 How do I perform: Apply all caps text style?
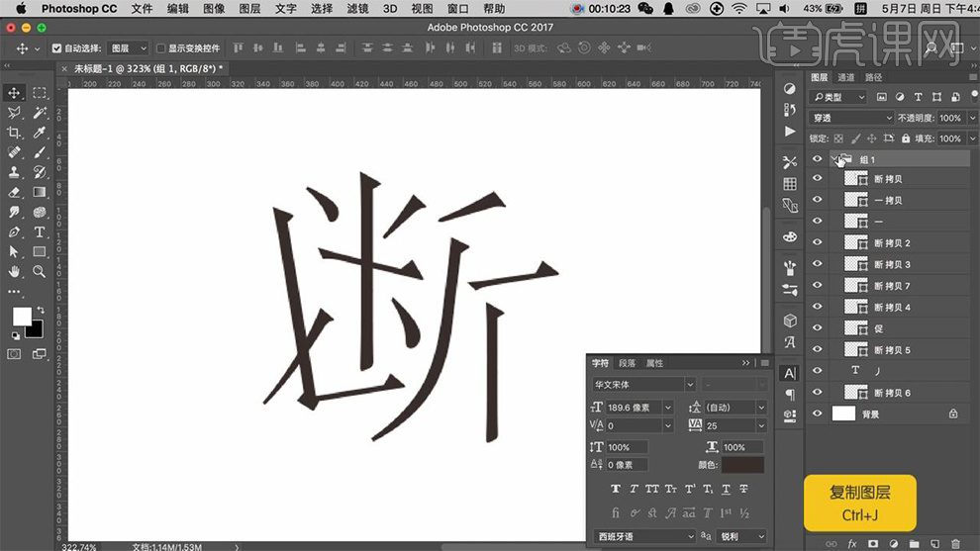[652, 489]
